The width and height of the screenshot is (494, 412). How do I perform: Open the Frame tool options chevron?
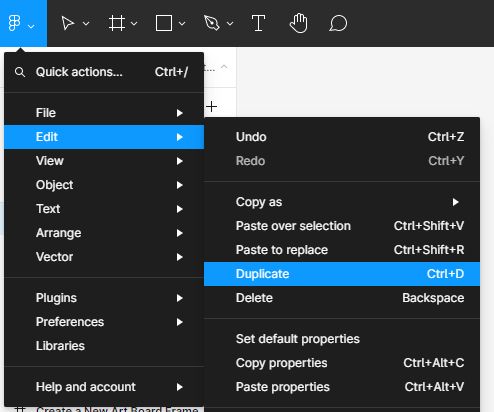tap(134, 24)
